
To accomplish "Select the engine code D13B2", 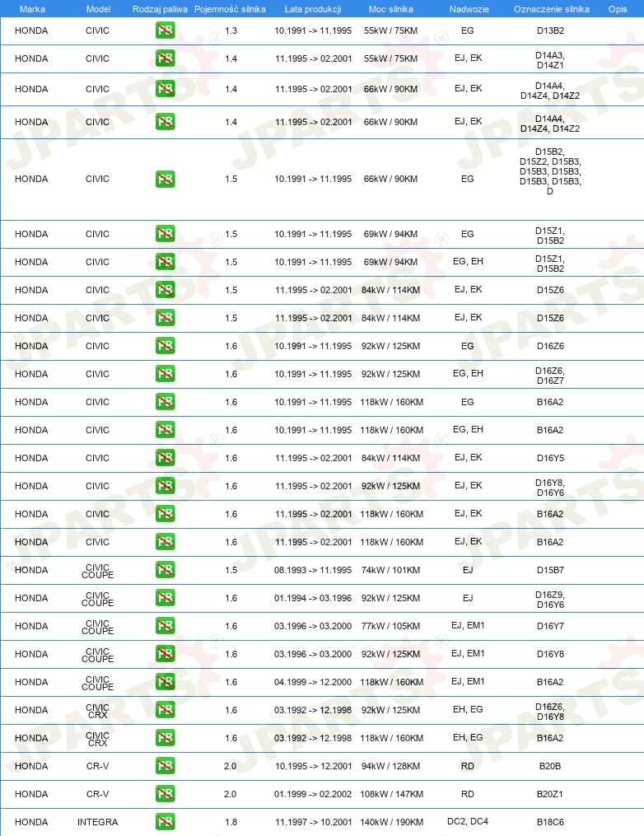I will tap(550, 30).
